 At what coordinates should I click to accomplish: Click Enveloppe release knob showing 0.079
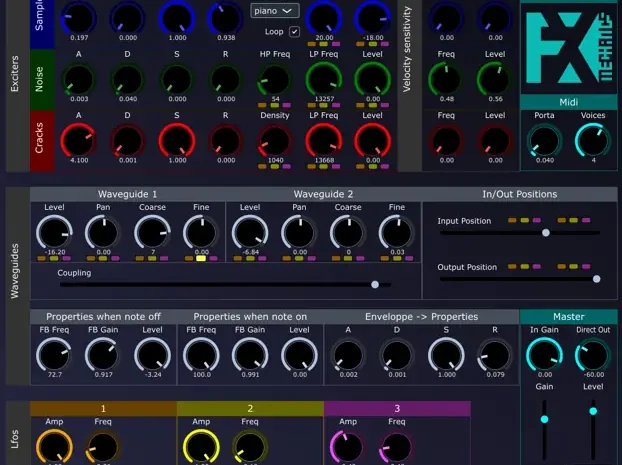pos(495,355)
